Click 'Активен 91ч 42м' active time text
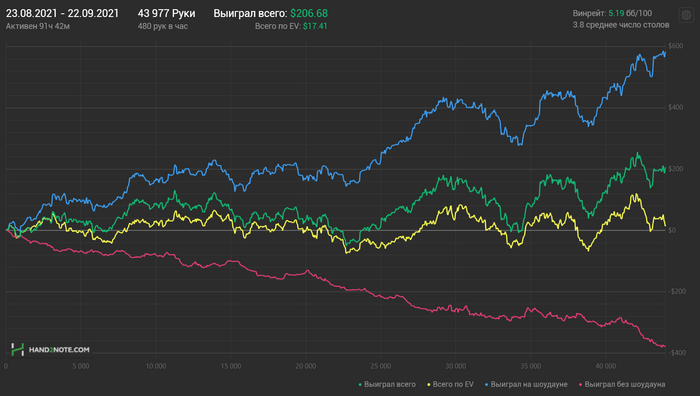Image resolution: width=700 pixels, height=396 pixels. pyautogui.click(x=38, y=26)
